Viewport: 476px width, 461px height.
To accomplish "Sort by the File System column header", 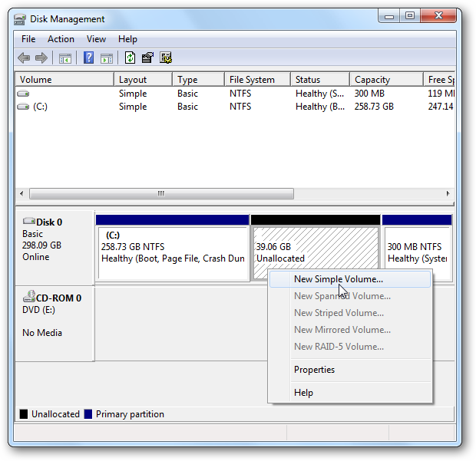I will [x=258, y=80].
